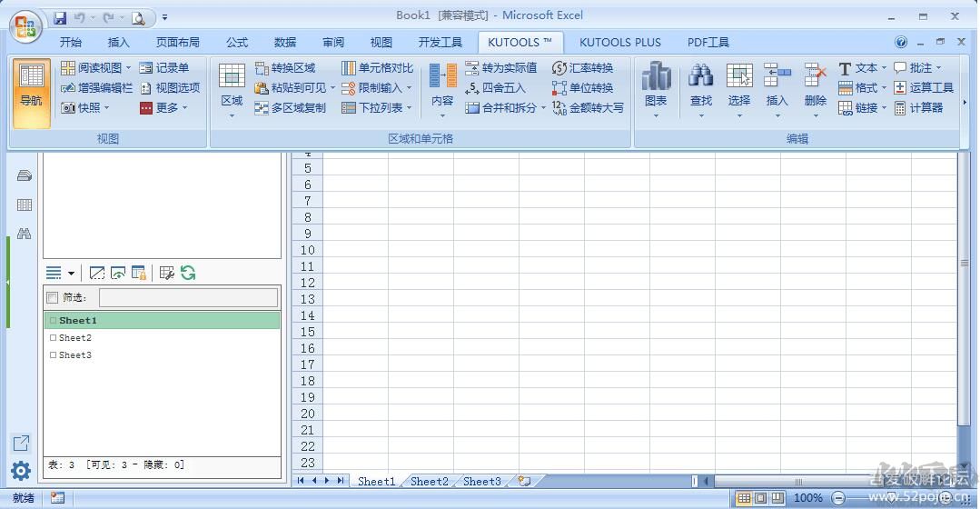This screenshot has width=980, height=509.
Task: Switch to the 公式 ribbon tab
Action: coord(237,42)
